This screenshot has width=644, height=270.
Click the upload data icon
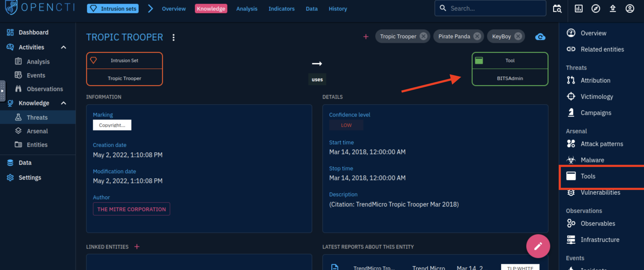pyautogui.click(x=613, y=9)
